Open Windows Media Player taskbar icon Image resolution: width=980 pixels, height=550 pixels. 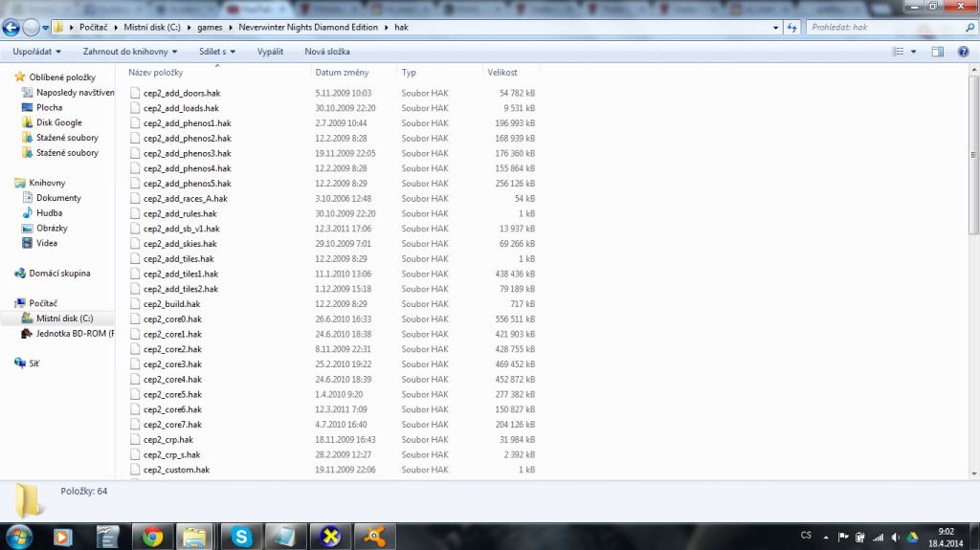pyautogui.click(x=62, y=537)
